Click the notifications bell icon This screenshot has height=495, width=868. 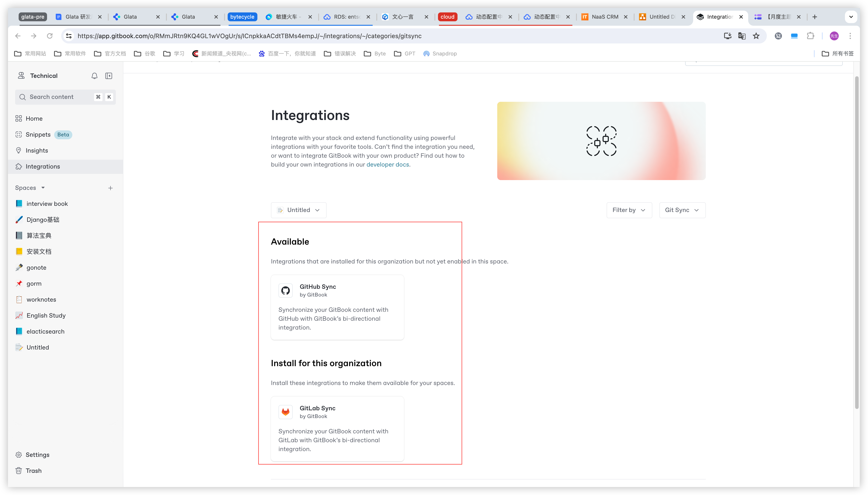(95, 76)
